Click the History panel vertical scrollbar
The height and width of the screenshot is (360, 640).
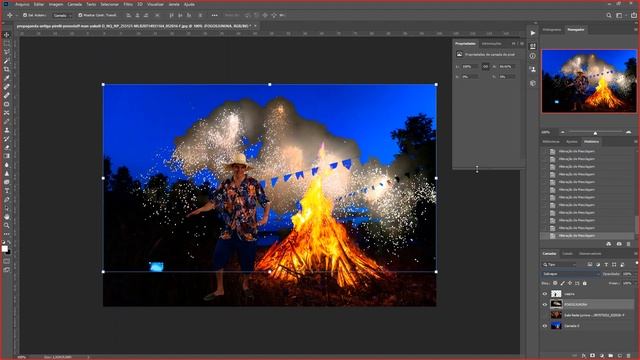click(636, 224)
